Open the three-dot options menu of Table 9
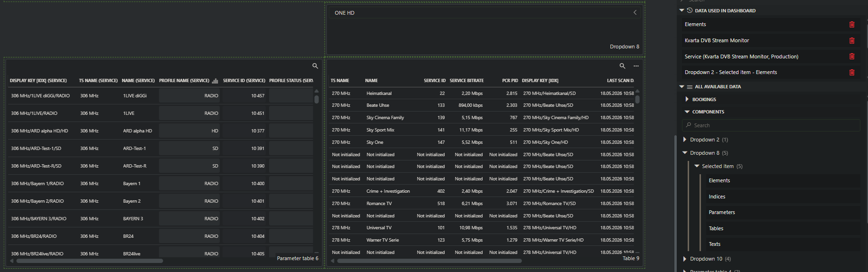 tap(636, 66)
